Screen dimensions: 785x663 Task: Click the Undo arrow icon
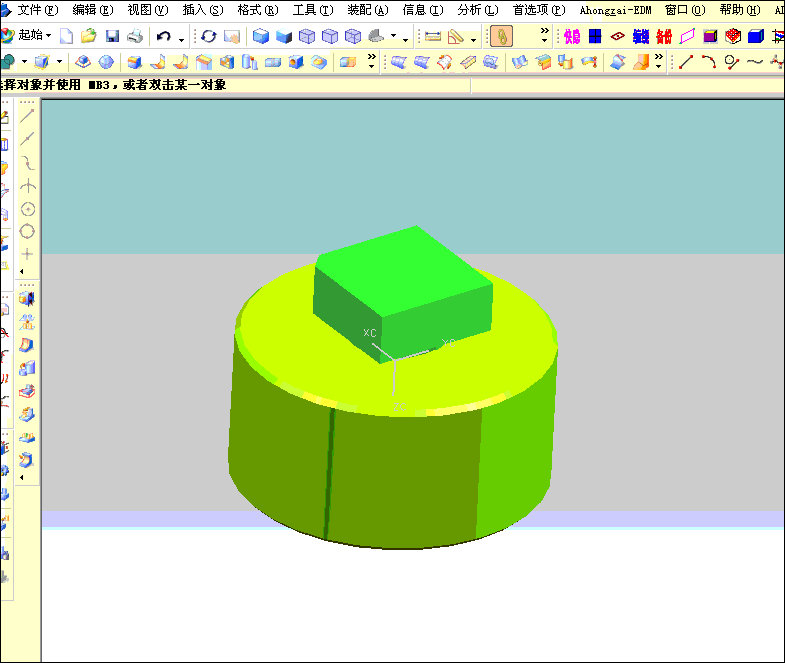click(164, 36)
